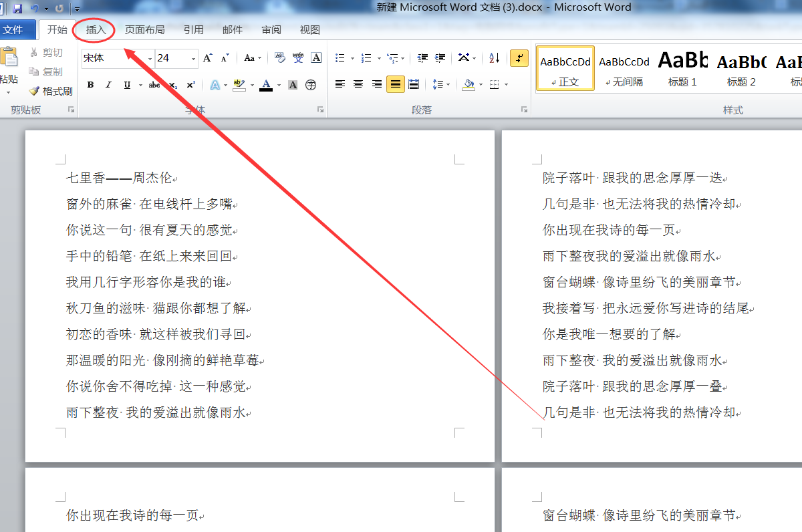This screenshot has width=802, height=532.
Task: Redo the last action
Action: click(x=59, y=8)
